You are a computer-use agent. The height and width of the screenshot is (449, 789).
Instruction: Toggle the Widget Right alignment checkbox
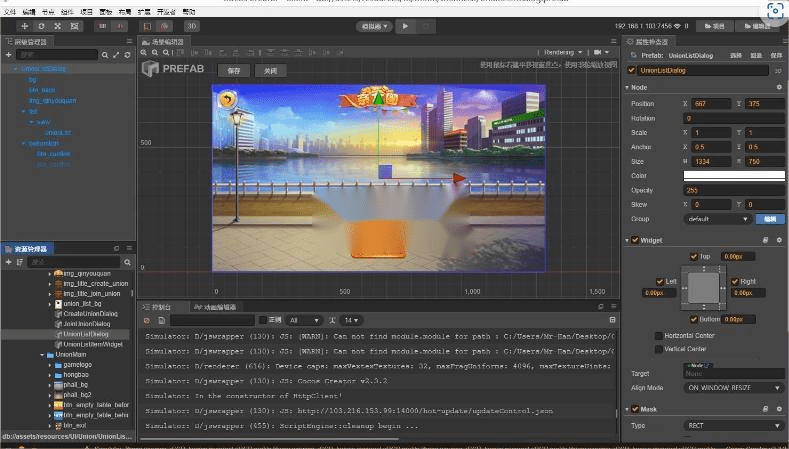tap(735, 281)
